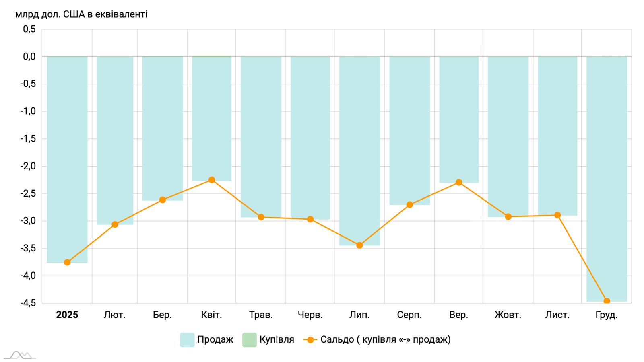Select the January 2025 data point
The height and width of the screenshot is (362, 644).
(x=67, y=262)
